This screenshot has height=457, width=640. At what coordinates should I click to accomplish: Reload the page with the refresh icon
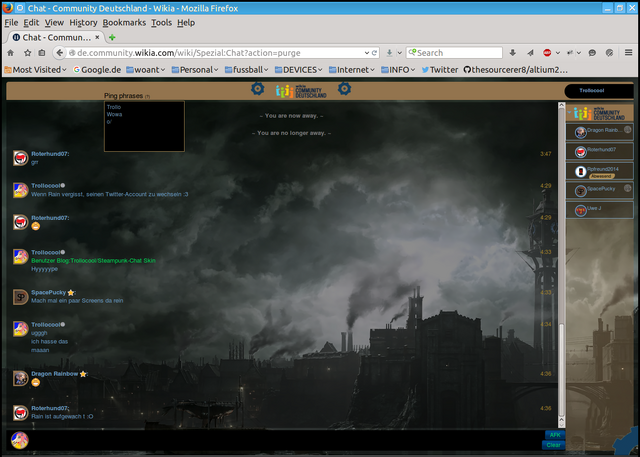(374, 53)
